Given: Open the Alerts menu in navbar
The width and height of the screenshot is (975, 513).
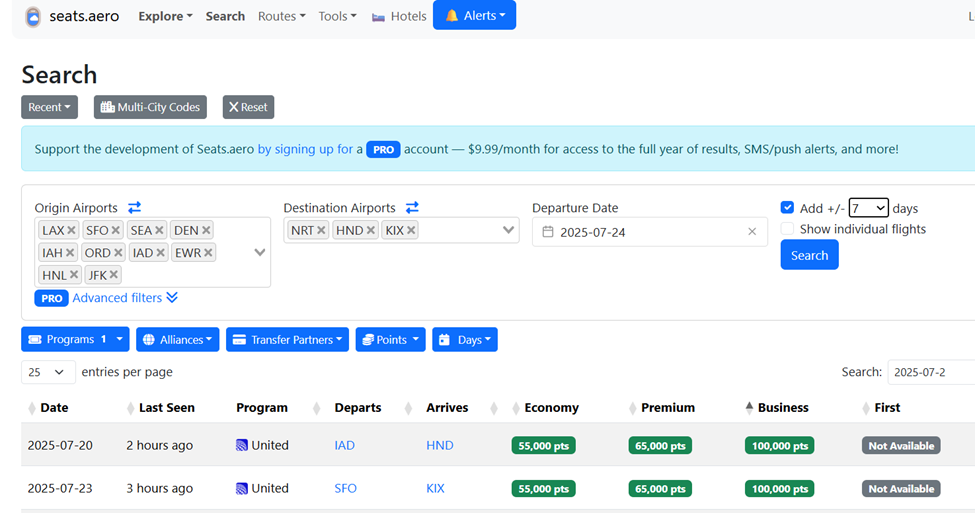Looking at the screenshot, I should tap(474, 16).
